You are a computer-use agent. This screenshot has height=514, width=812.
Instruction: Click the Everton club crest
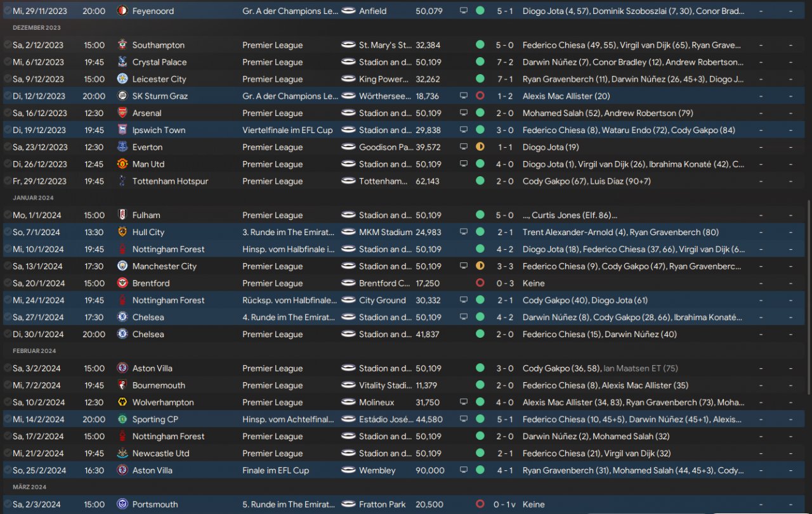(x=122, y=147)
